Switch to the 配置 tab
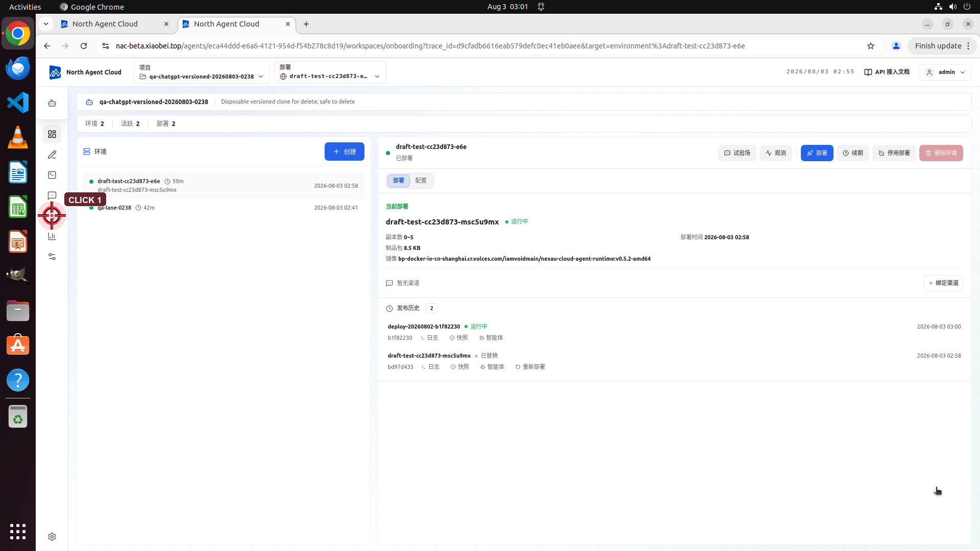Screen dimensions: 980x551 tap(421, 181)
